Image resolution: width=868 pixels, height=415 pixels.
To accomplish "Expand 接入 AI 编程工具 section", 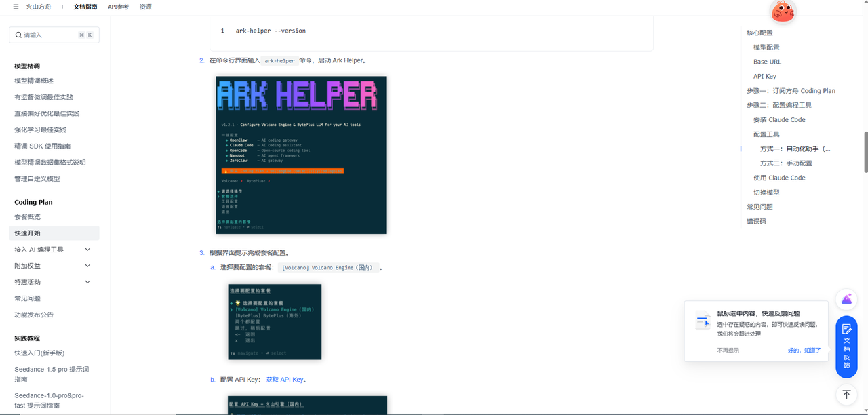I will coord(87,250).
